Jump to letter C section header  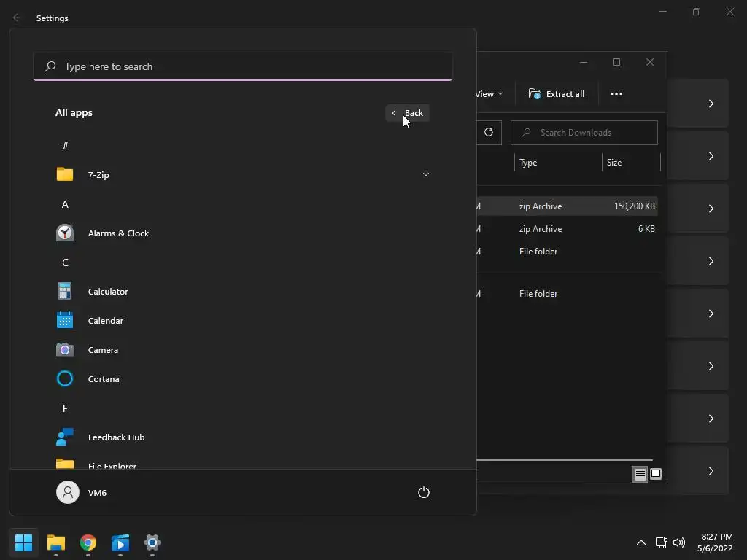point(65,262)
